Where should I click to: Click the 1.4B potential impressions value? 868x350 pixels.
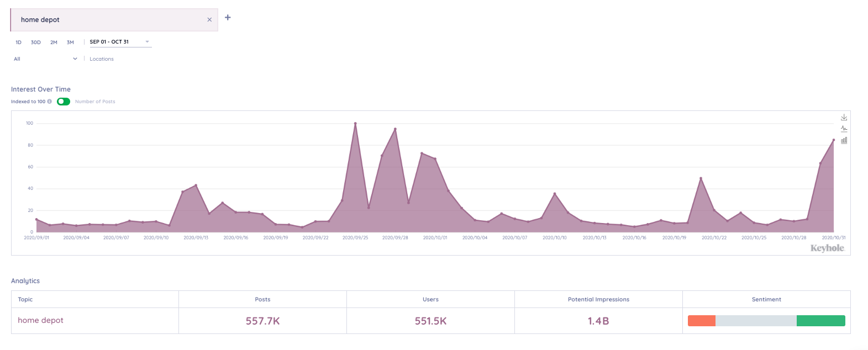pos(598,321)
